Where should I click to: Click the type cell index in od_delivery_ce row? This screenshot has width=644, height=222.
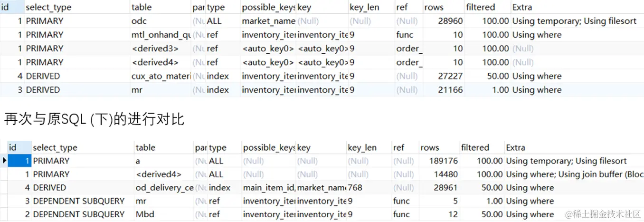click(x=218, y=188)
